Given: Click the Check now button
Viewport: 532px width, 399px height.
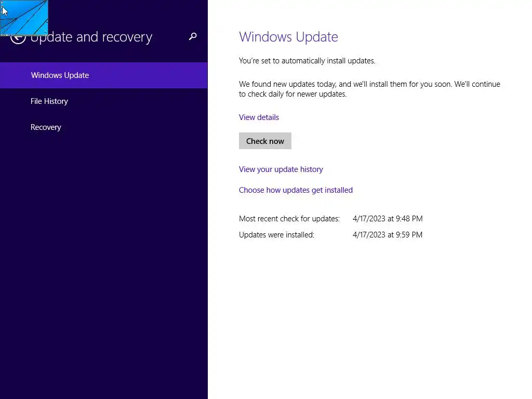Looking at the screenshot, I should [265, 141].
